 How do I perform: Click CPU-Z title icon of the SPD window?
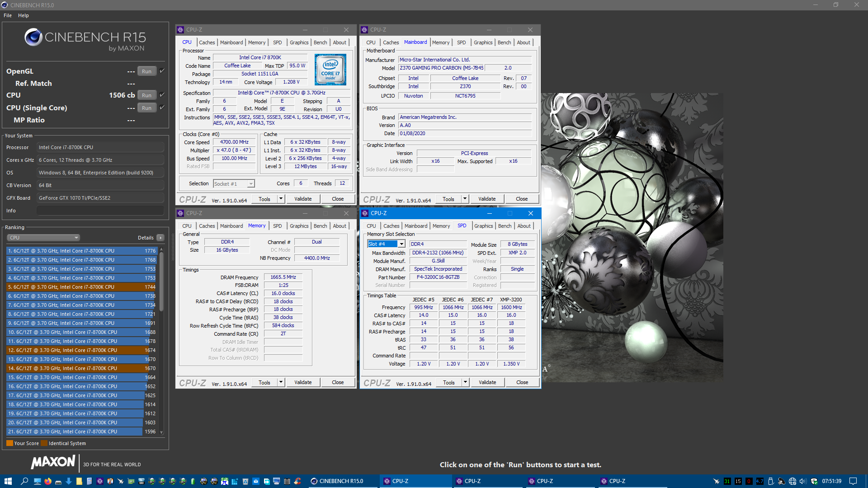(x=365, y=213)
